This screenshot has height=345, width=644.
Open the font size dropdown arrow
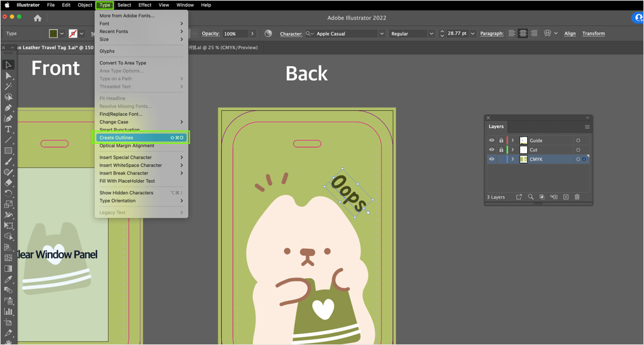[x=473, y=34]
